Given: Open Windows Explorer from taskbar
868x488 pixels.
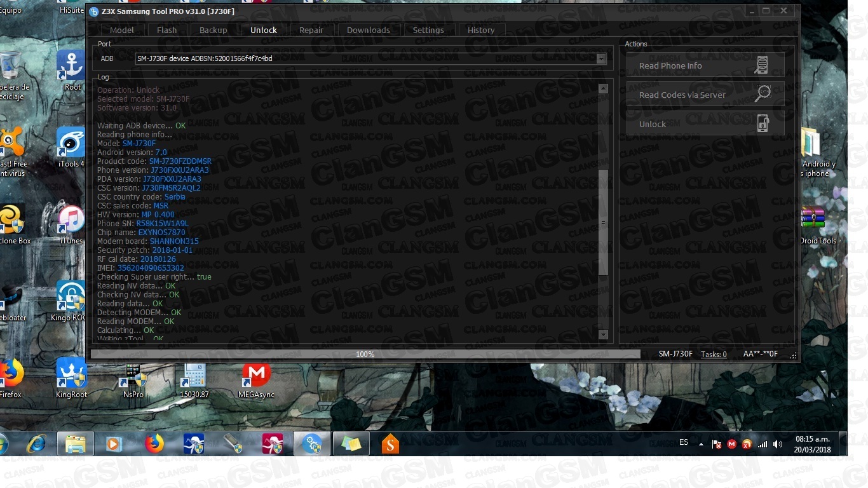Looking at the screenshot, I should pyautogui.click(x=75, y=444).
